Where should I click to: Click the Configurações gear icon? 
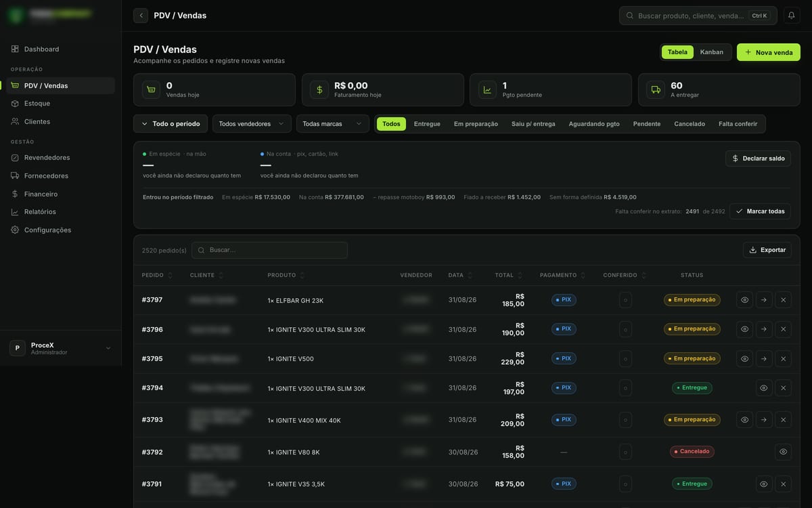point(15,230)
